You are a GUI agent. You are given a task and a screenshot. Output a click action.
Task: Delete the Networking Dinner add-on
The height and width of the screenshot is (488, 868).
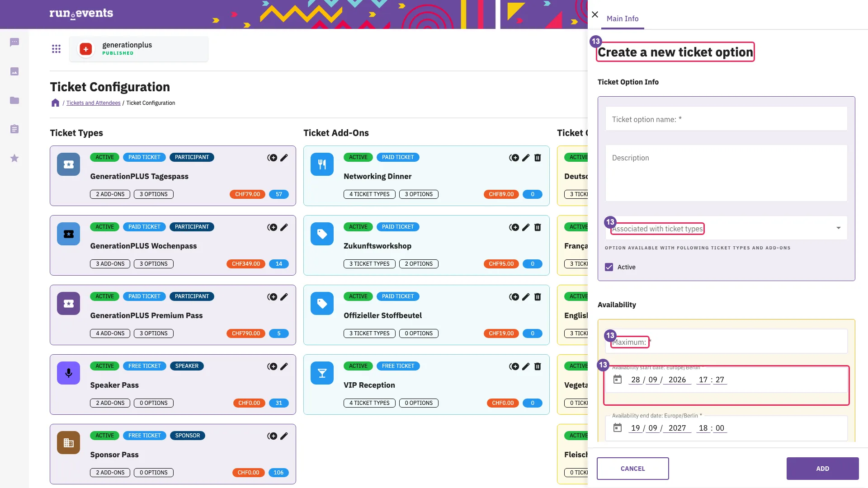point(538,158)
